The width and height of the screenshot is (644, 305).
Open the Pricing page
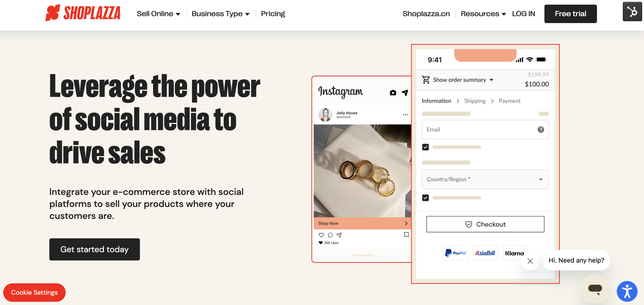[273, 14]
